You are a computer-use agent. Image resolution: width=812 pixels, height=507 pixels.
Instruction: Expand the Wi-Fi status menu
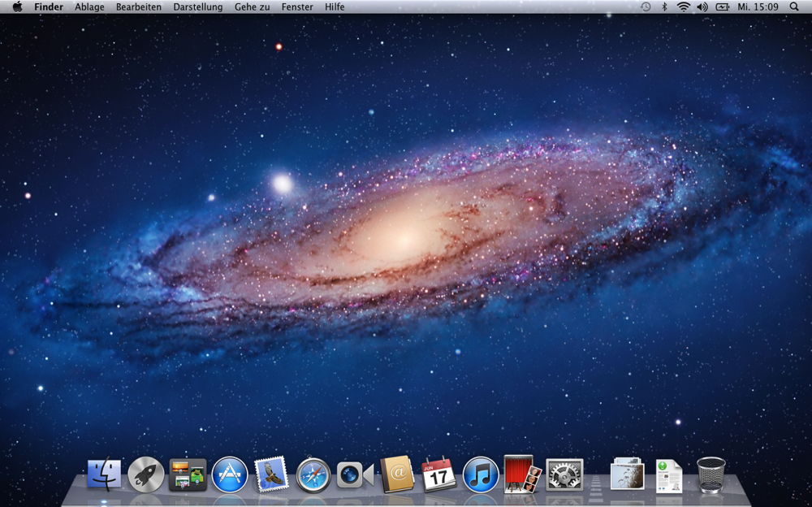(684, 6)
